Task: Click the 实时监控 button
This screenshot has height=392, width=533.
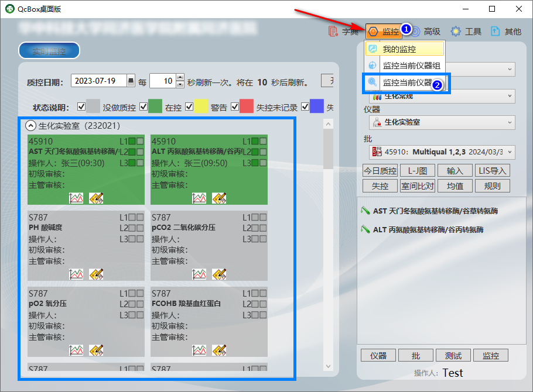Action: tap(49, 51)
